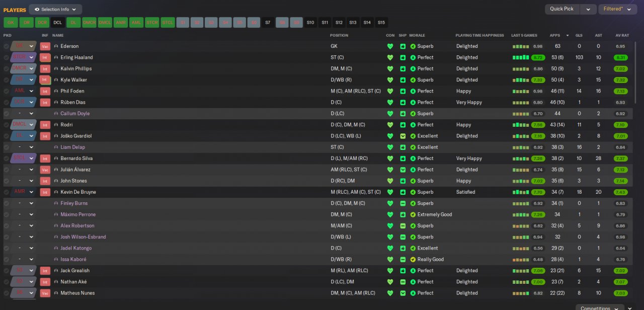Toggle the picked checkmark for Erling Haaland
The width and height of the screenshot is (644, 310).
(x=6, y=57)
